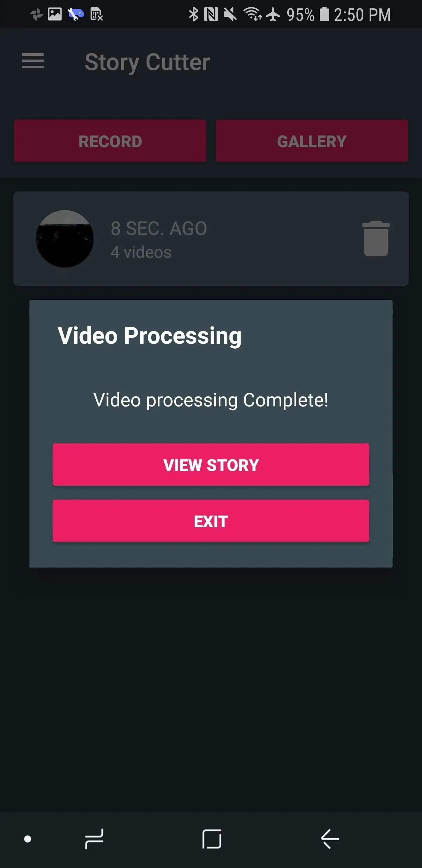The image size is (422, 868).
Task: Tap the battery indicator icon
Action: click(324, 14)
